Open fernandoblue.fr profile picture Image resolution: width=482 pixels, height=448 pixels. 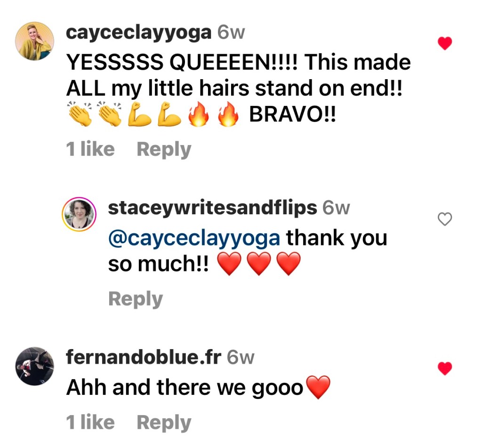(35, 366)
